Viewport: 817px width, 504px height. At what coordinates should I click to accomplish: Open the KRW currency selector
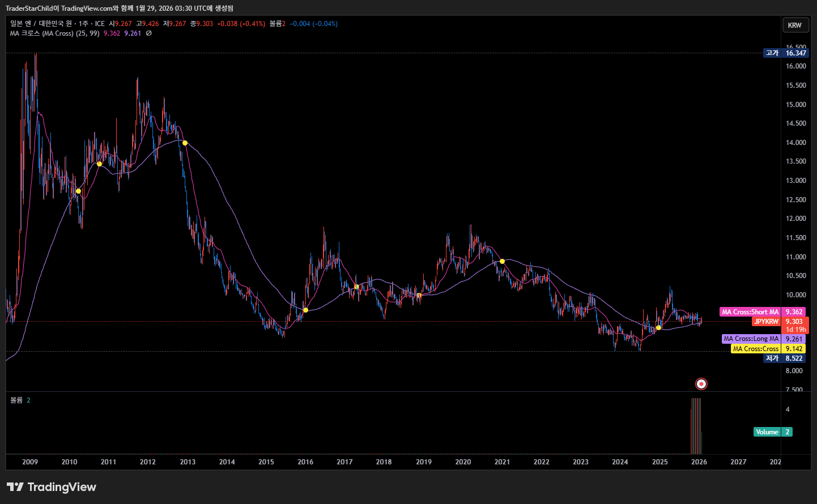[794, 25]
